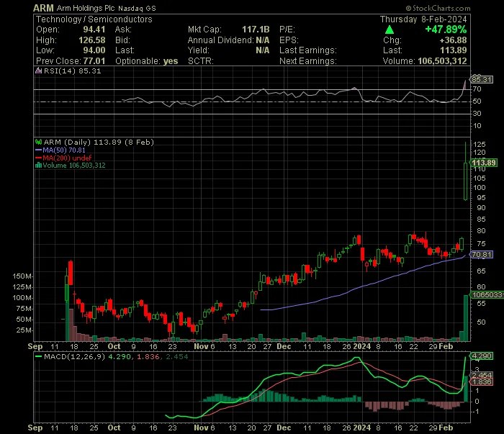Click the 125 price axis label
Screen dimensions: 504x434
click(x=480, y=144)
